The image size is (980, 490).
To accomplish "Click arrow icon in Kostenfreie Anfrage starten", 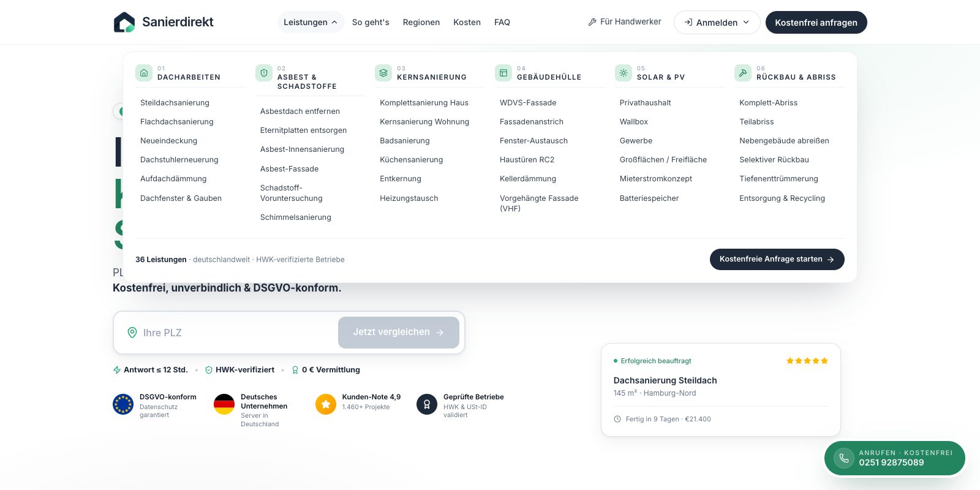I will (831, 260).
